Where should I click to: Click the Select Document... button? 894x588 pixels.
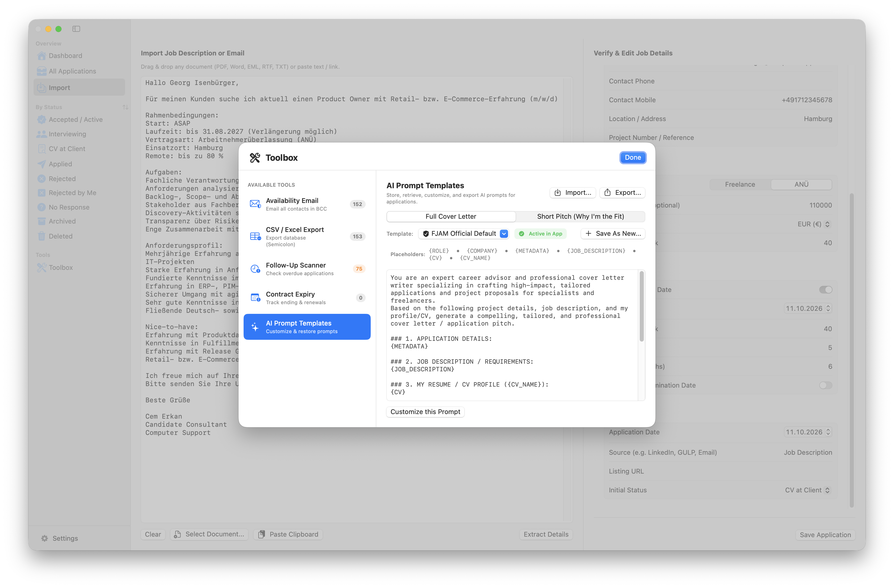209,534
